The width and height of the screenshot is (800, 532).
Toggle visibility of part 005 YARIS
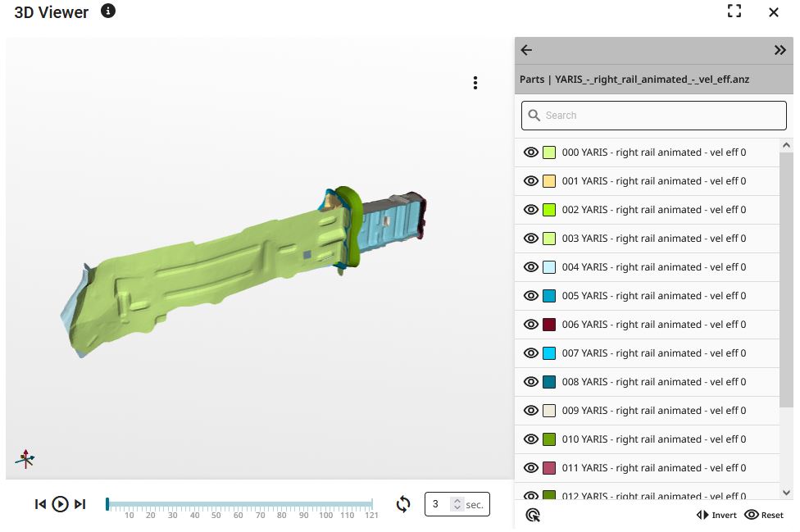coord(530,295)
